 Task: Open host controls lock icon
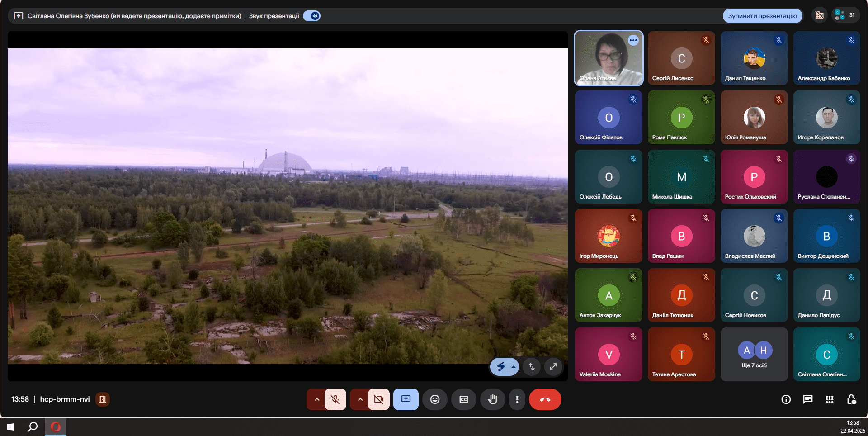point(851,399)
